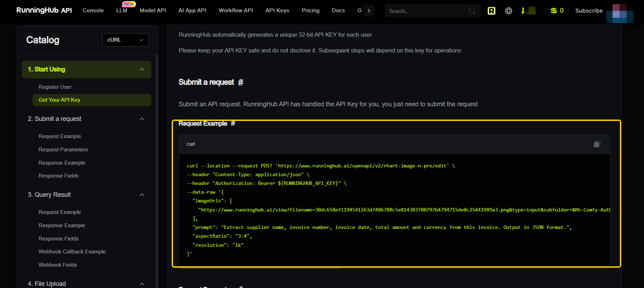Click the # anchor beside Request Example heading

pos(233,123)
